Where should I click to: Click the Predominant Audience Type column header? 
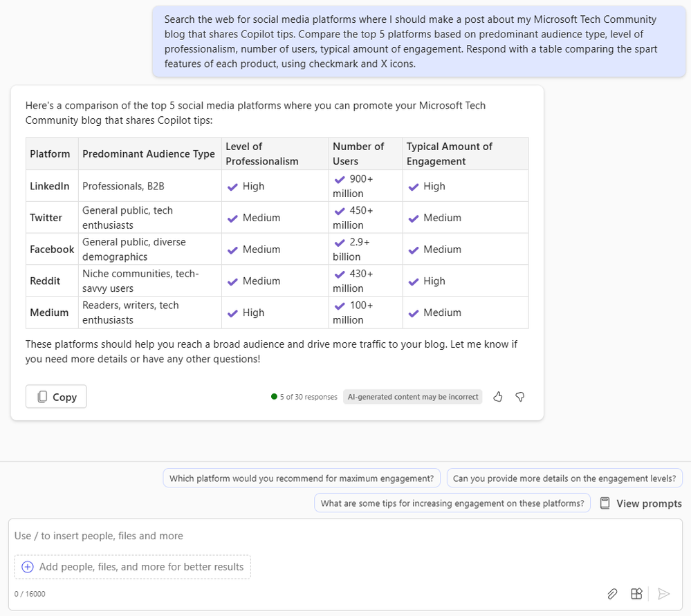150,153
